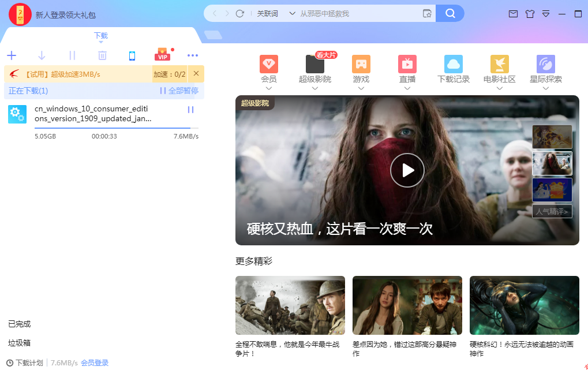This screenshot has width=588, height=370.
Task: Expand the 关联词 search dropdown
Action: pyautogui.click(x=291, y=13)
